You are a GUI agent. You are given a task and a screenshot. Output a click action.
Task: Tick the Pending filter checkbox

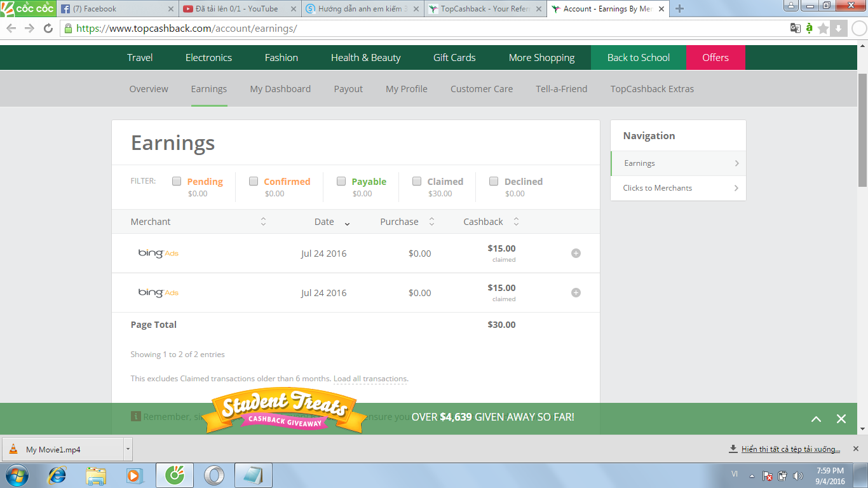coord(177,181)
